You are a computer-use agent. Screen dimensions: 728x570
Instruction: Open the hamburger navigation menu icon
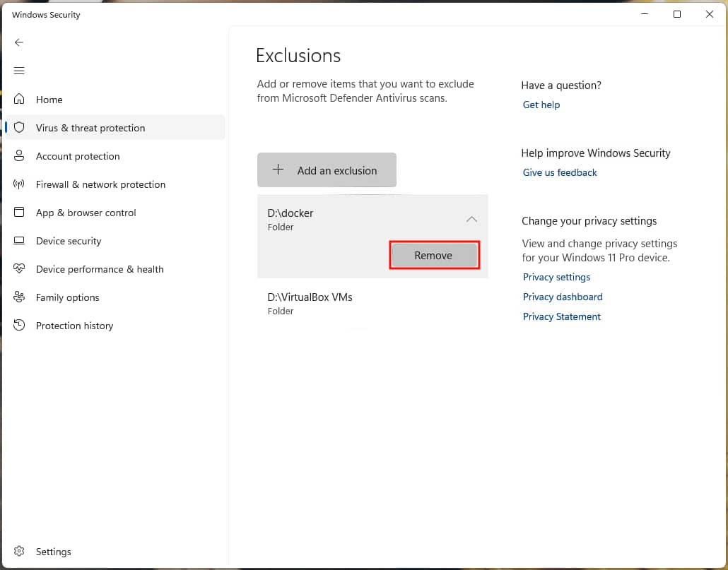coord(19,71)
